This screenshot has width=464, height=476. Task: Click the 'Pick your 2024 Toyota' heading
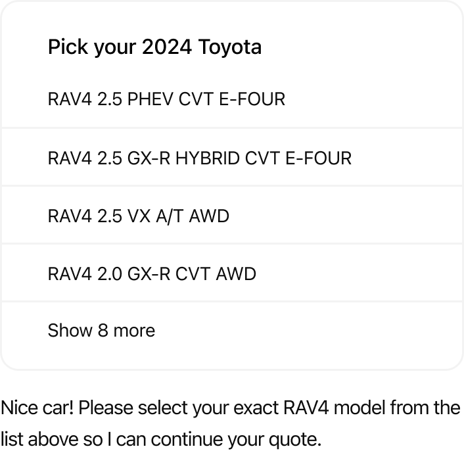tap(154, 47)
